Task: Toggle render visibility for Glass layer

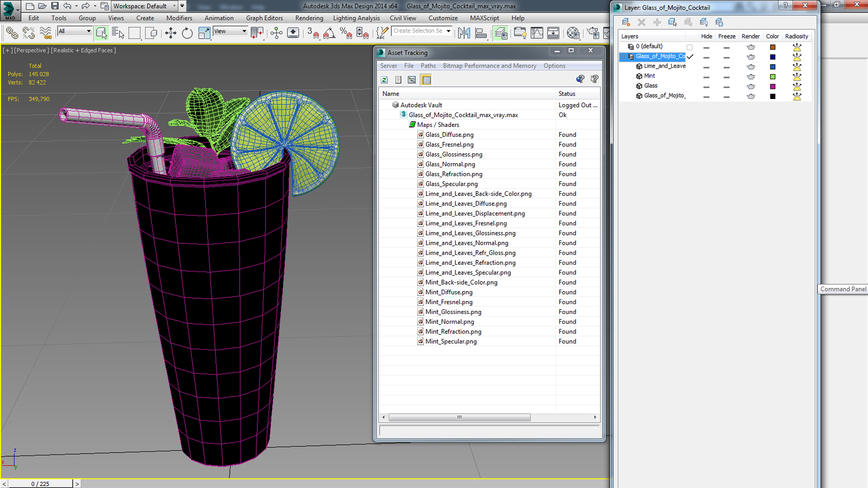Action: [750, 85]
